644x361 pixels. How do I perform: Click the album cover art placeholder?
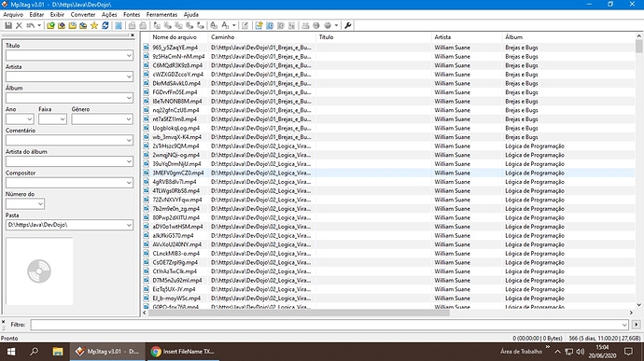click(39, 271)
